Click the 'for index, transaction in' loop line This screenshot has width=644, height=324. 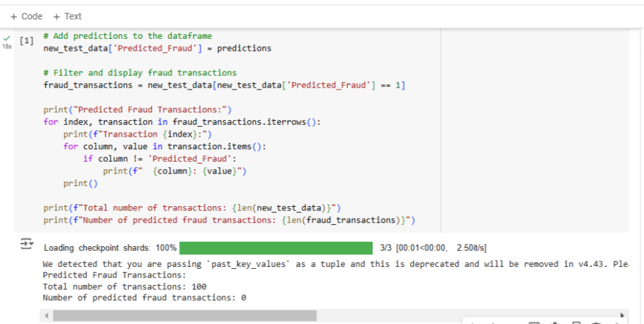coord(182,122)
